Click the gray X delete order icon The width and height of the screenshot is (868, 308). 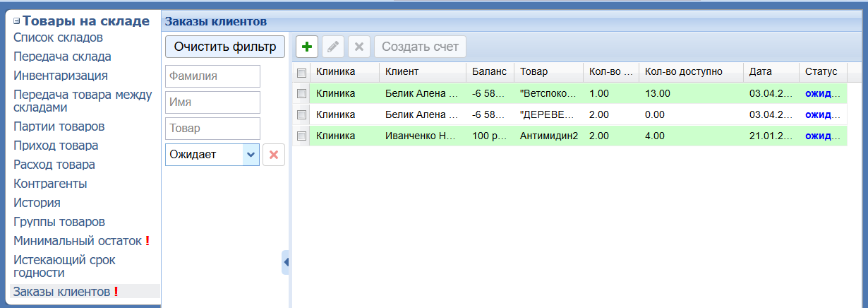click(358, 47)
